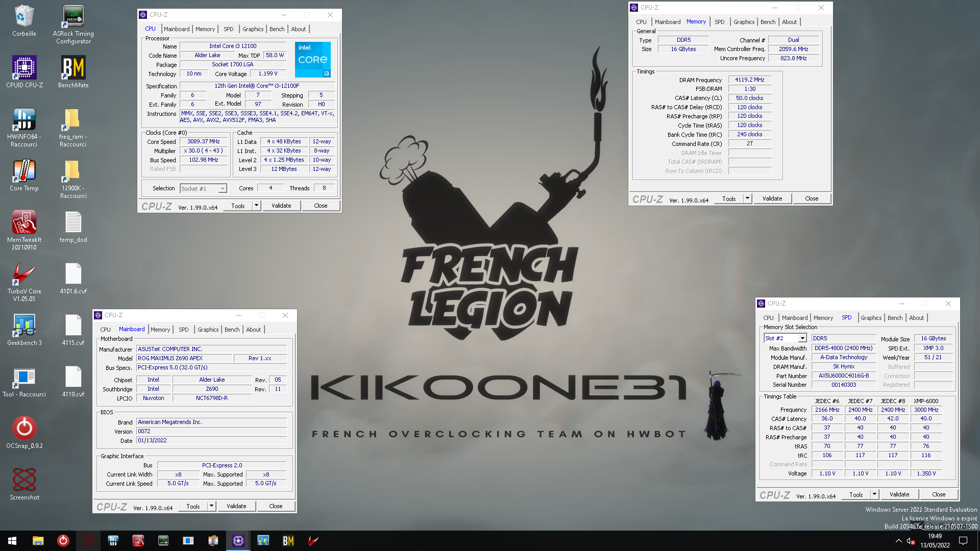Select Core Speed value 3089.37 MHz
The height and width of the screenshot is (551, 980).
click(x=203, y=141)
